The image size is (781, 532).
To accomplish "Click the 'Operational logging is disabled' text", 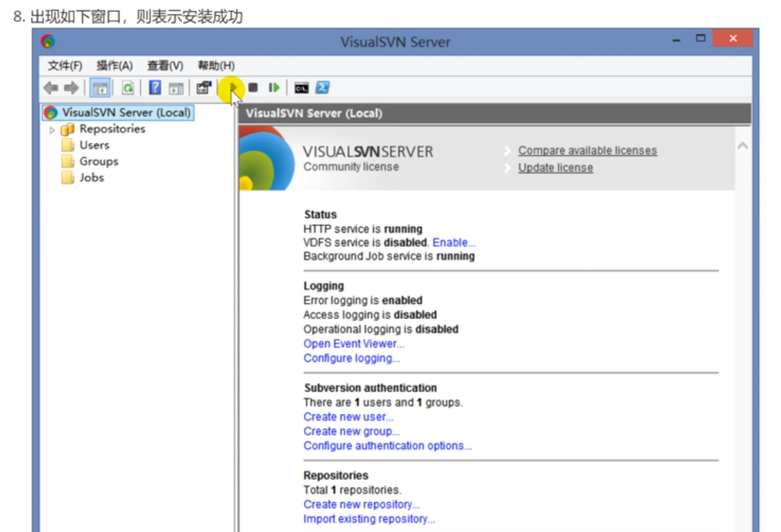I will coord(380,330).
